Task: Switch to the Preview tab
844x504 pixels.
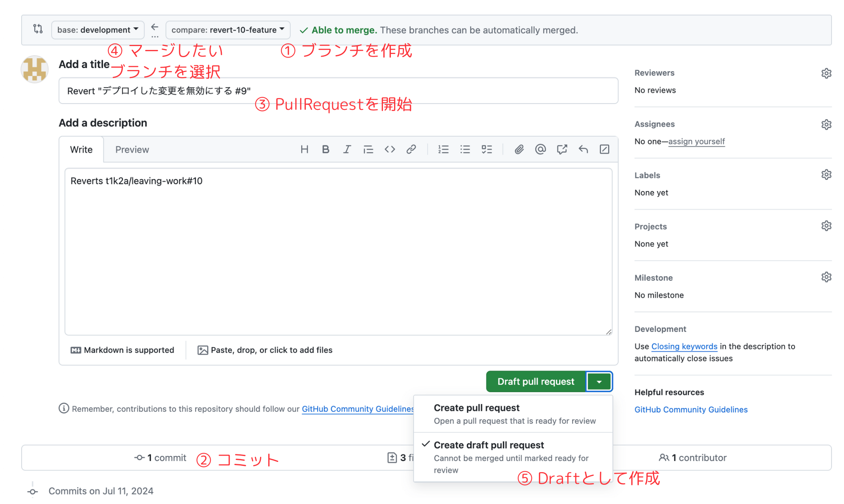Action: tap(132, 149)
